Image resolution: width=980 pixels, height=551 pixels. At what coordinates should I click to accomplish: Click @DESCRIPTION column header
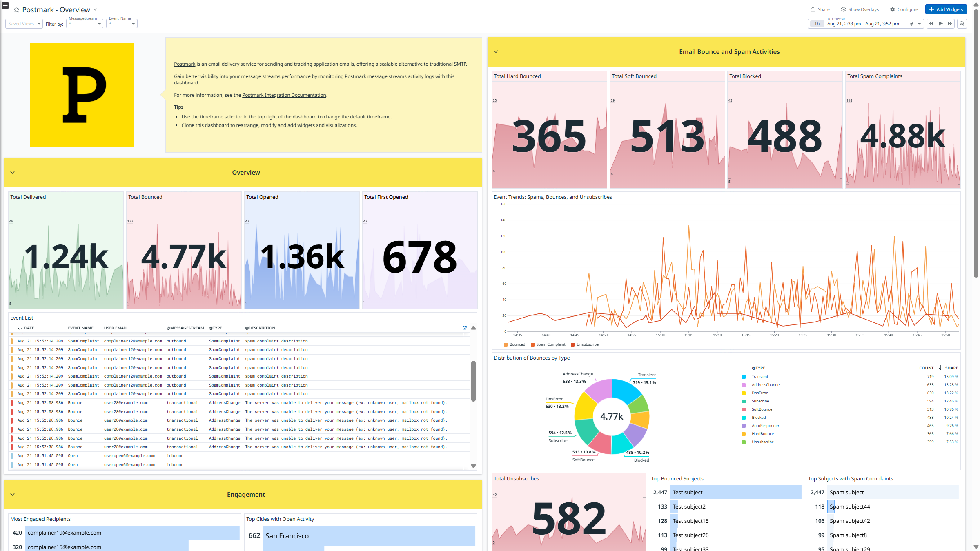click(260, 328)
